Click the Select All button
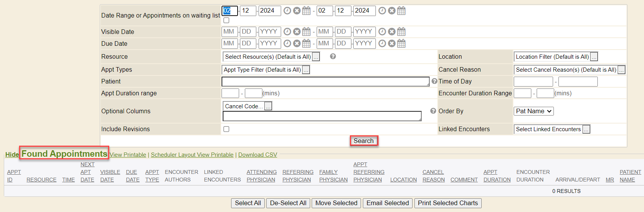 click(x=248, y=203)
